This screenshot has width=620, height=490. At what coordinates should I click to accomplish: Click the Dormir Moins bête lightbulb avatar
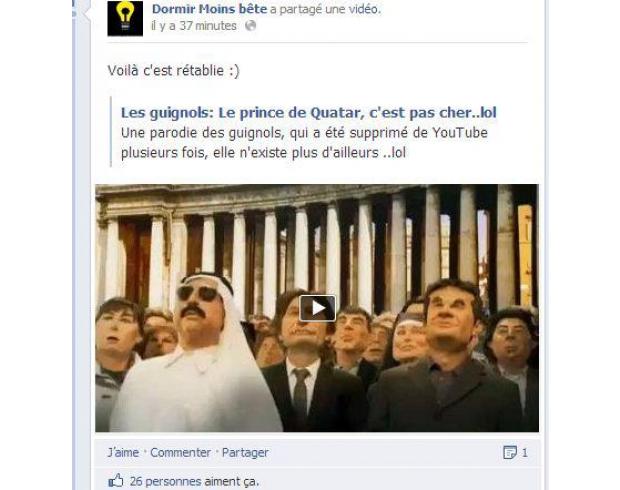(125, 18)
